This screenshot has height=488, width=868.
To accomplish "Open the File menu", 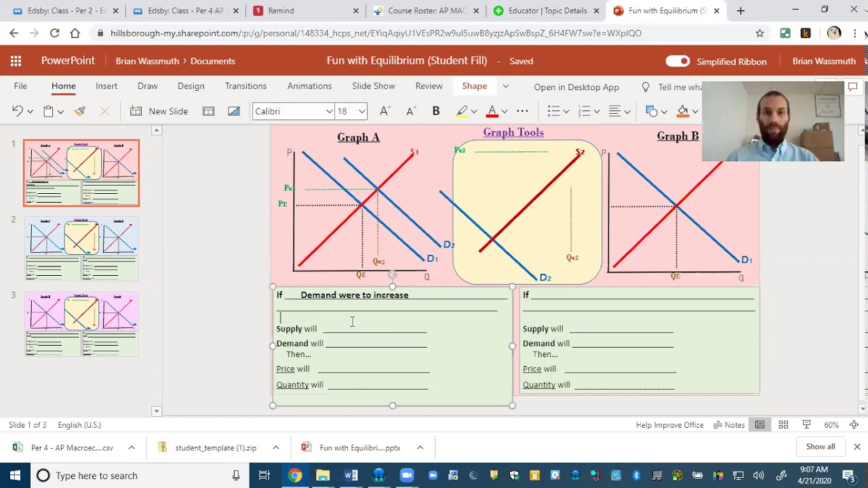I will 20,86.
